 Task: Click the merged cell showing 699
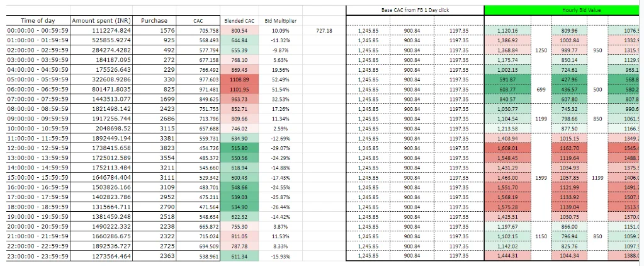(x=540, y=90)
